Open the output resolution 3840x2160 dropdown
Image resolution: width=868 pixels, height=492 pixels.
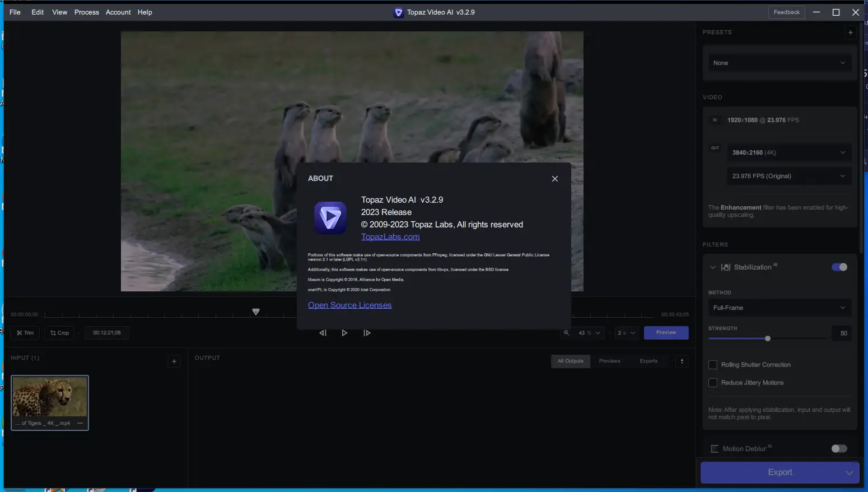pos(789,152)
